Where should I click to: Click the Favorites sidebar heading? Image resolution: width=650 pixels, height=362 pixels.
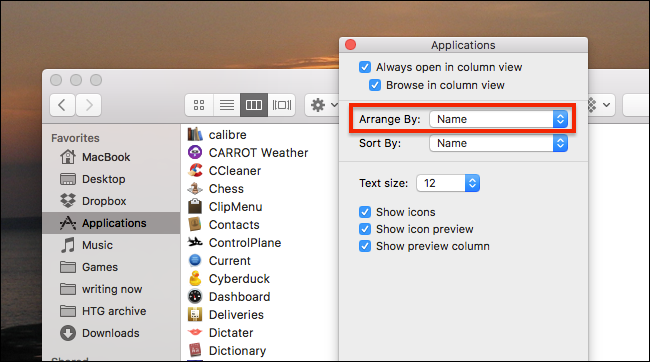pyautogui.click(x=75, y=138)
